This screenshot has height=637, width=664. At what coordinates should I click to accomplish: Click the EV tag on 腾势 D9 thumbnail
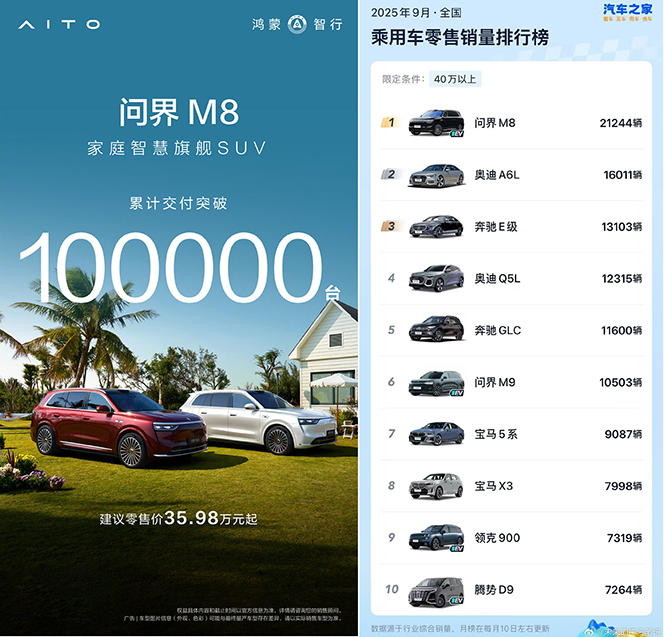pos(457,601)
